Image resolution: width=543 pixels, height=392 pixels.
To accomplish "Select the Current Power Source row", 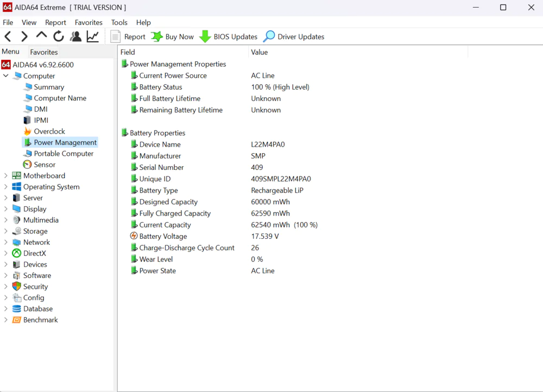I will [293, 75].
